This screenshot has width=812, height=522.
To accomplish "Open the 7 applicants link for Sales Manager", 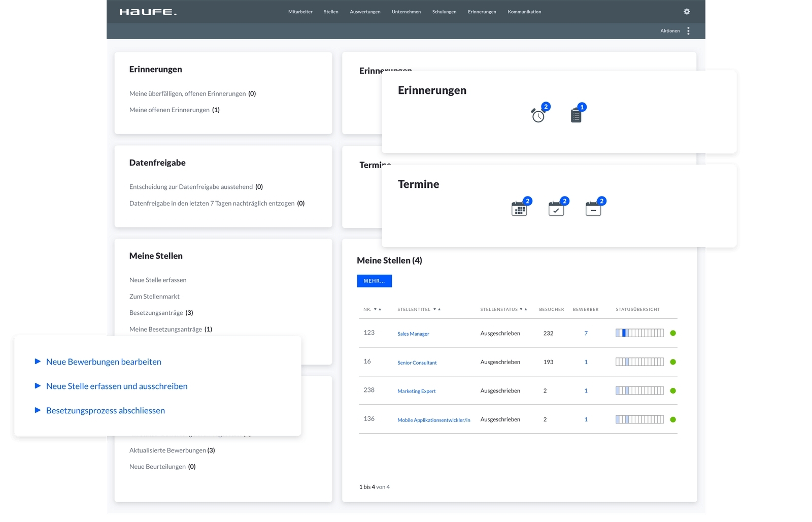I will pos(586,333).
